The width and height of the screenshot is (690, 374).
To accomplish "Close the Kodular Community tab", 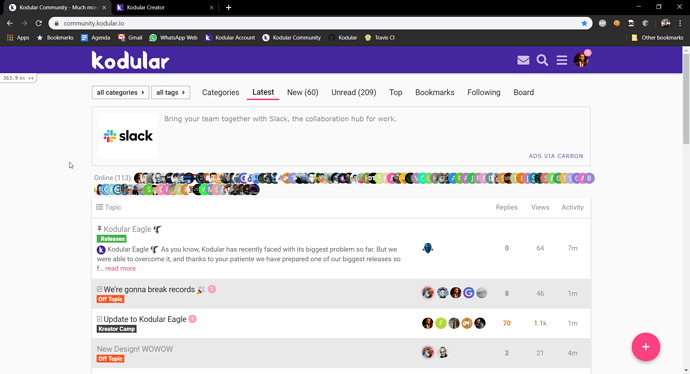I will point(104,7).
